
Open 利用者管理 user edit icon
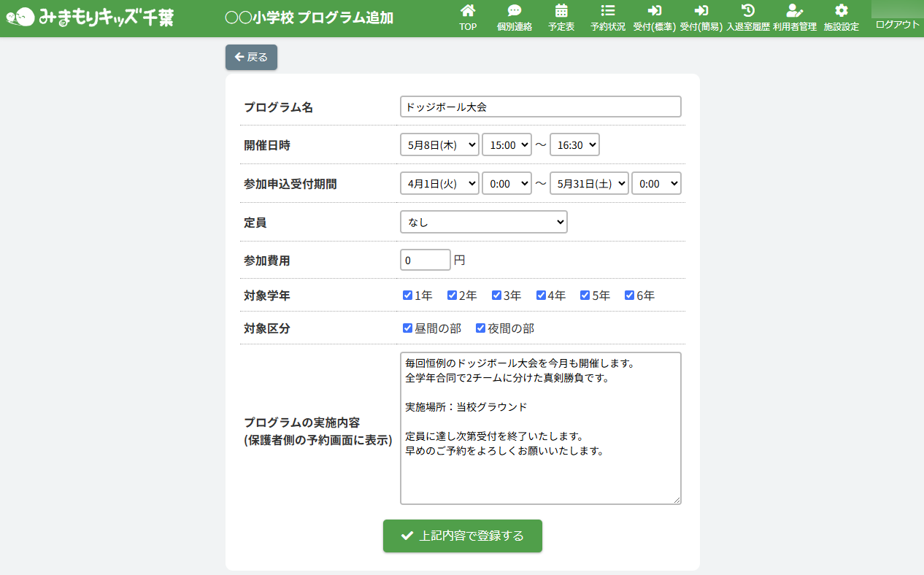tap(794, 11)
